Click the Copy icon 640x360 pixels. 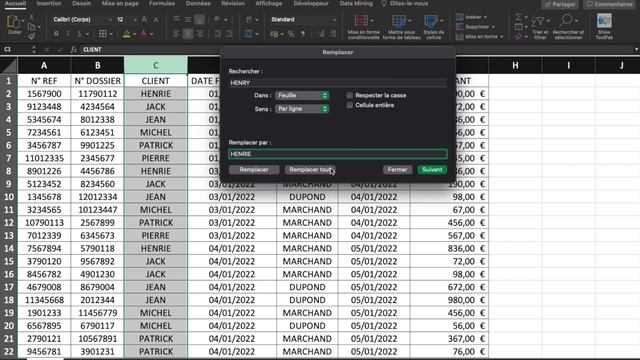[31, 27]
